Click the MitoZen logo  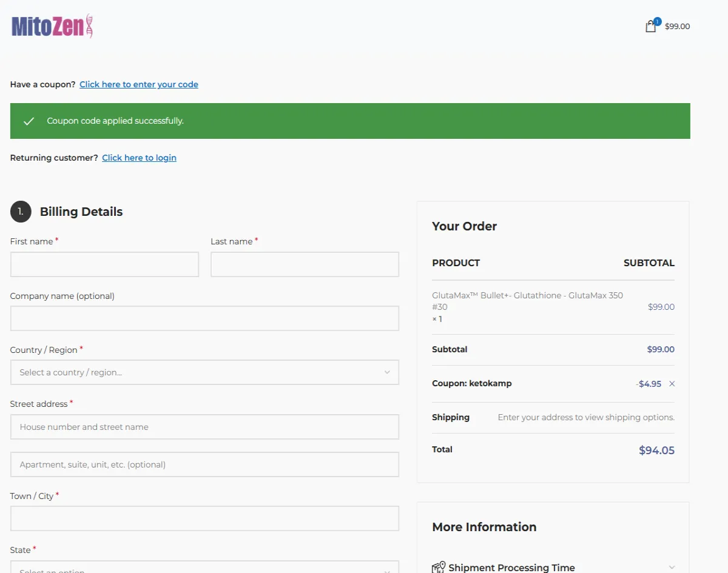(51, 26)
